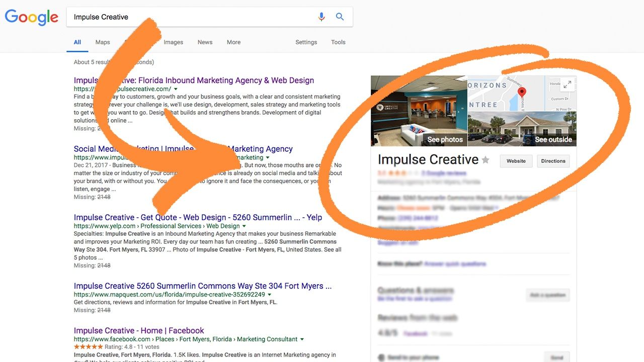Viewport: 644px width, 362px height.
Task: Switch to the Maps tab
Action: 103,42
